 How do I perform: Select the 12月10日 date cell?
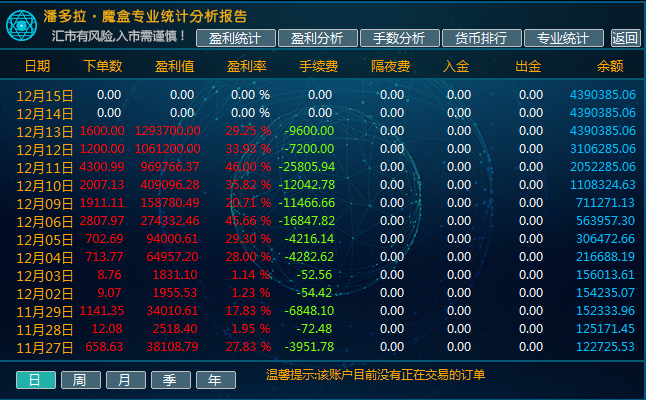[44, 186]
